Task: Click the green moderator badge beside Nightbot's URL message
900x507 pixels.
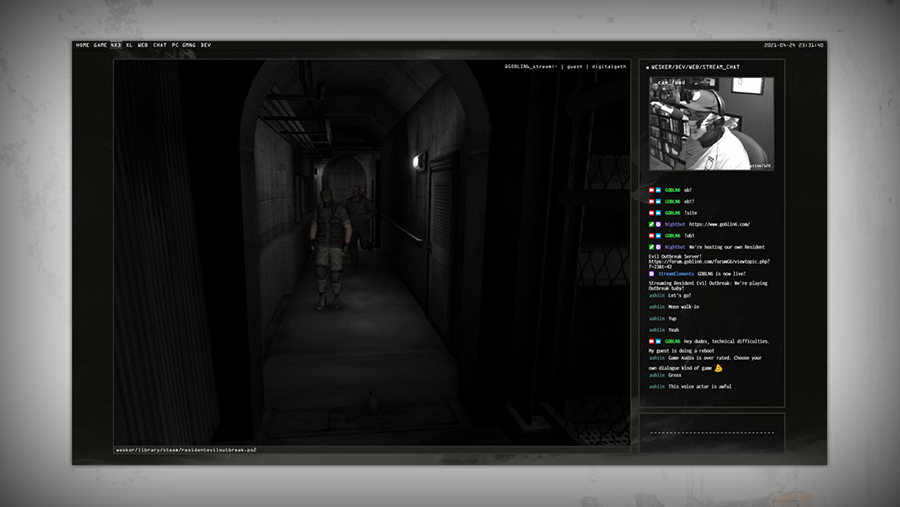Action: (x=651, y=225)
